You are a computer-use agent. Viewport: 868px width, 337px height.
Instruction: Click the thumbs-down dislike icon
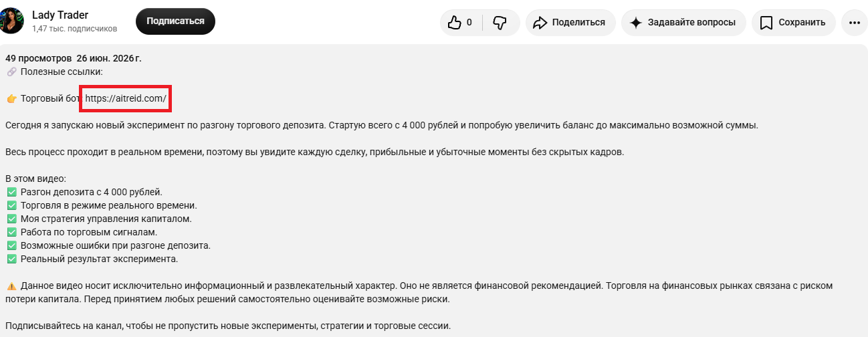click(x=500, y=23)
